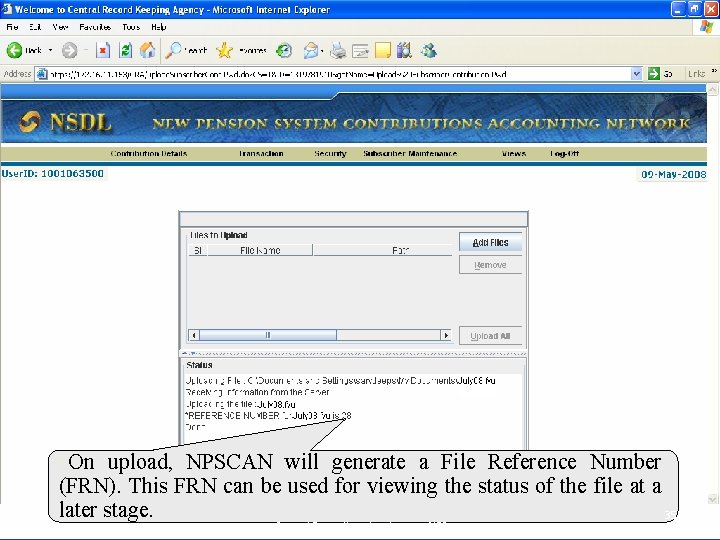The height and width of the screenshot is (540, 720).
Task: Click the Back arrow button
Action: click(x=14, y=50)
